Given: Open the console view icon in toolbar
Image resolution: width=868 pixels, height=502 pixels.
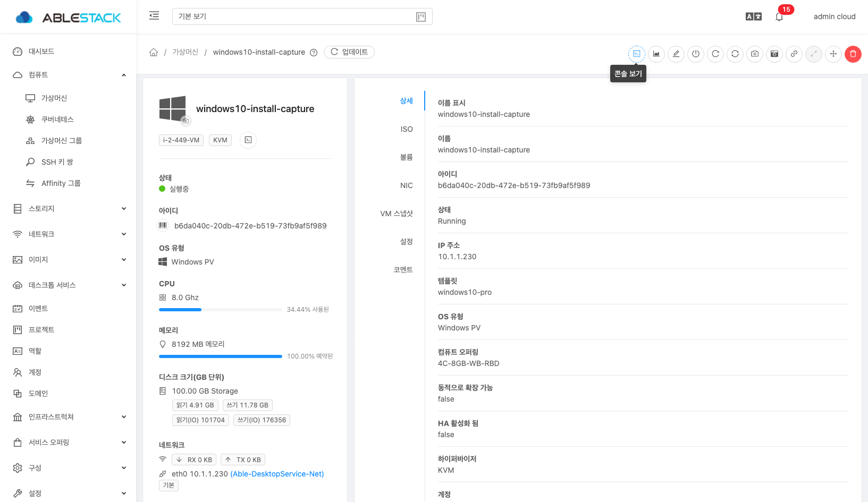Looking at the screenshot, I should pos(636,54).
